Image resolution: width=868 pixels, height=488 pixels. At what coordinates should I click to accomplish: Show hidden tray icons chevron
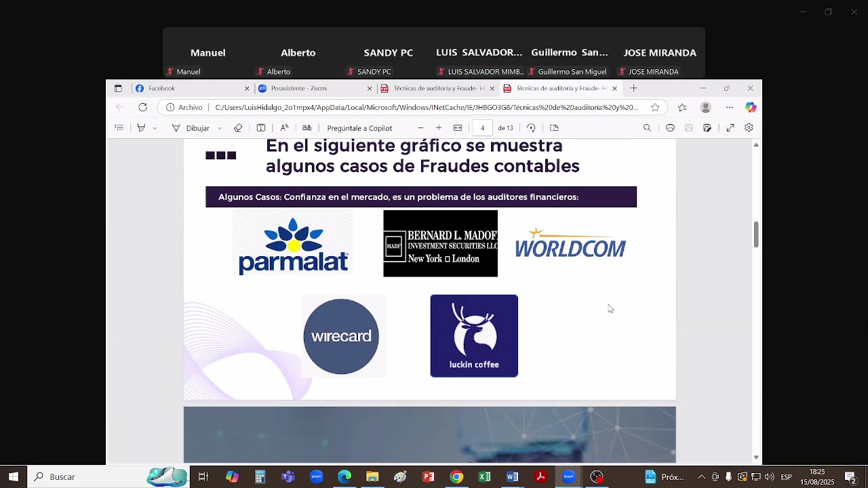[701, 476]
